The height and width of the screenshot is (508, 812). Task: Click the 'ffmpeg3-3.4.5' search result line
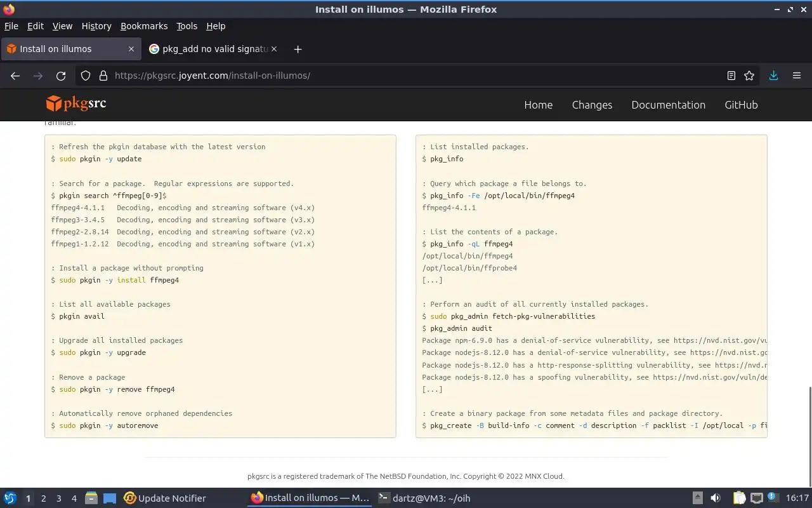point(183,220)
